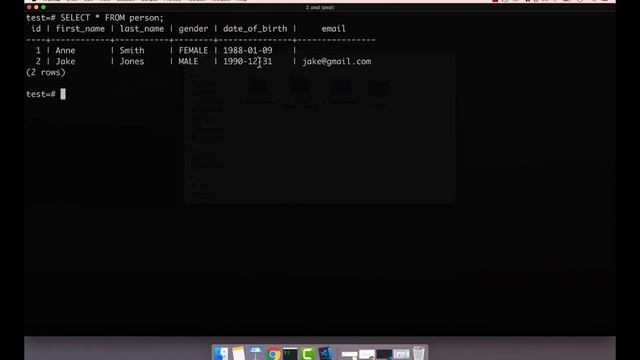Click the first name 'Jake'
This screenshot has height=360, width=640.
tap(65, 62)
